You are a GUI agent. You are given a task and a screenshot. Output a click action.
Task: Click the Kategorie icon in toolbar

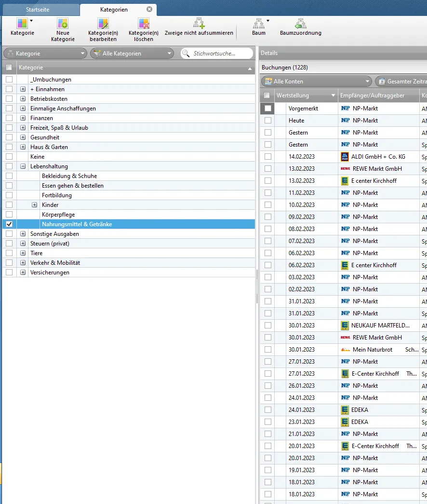click(22, 24)
